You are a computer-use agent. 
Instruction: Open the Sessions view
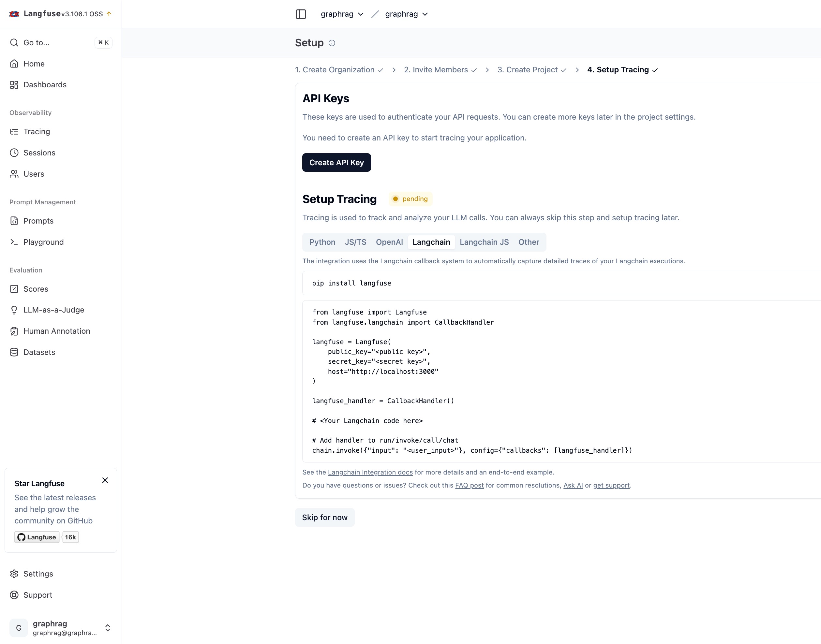click(x=39, y=153)
